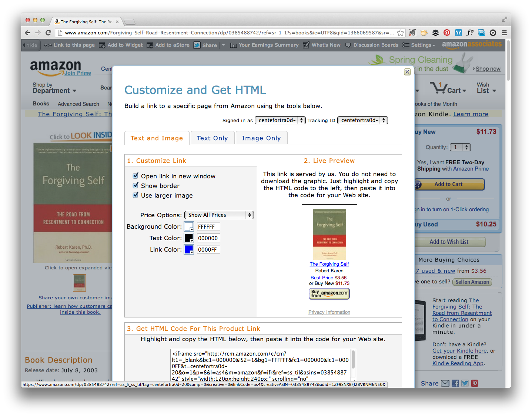Click Buy from amazon.com button in preview
Image resolution: width=532 pixels, height=417 pixels.
click(329, 294)
